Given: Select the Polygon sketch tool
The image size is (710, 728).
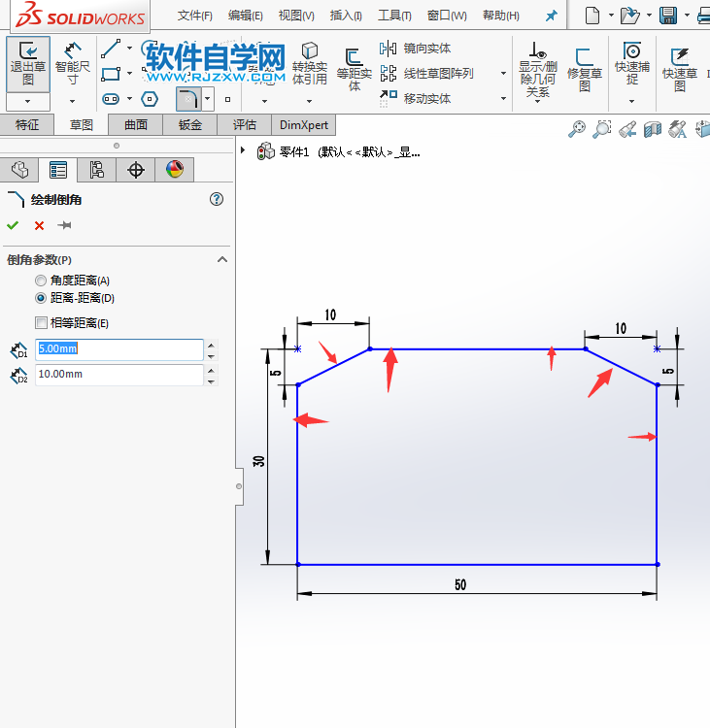Looking at the screenshot, I should click(x=150, y=99).
